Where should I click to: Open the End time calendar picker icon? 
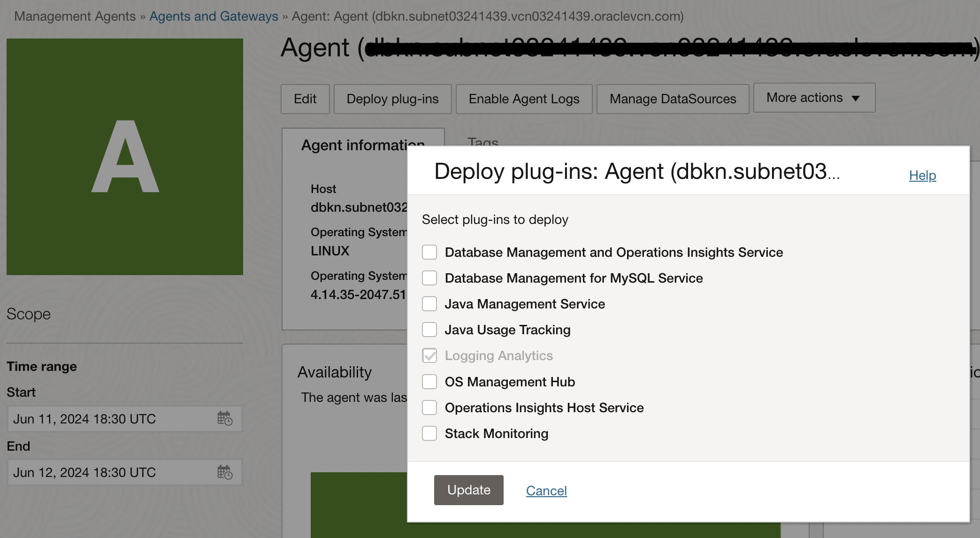click(x=225, y=472)
